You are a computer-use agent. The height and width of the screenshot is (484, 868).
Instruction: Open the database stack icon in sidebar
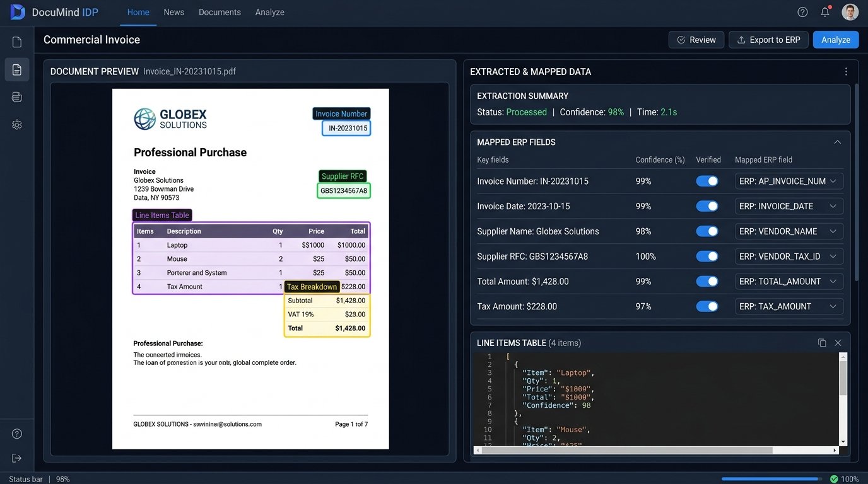click(x=17, y=97)
